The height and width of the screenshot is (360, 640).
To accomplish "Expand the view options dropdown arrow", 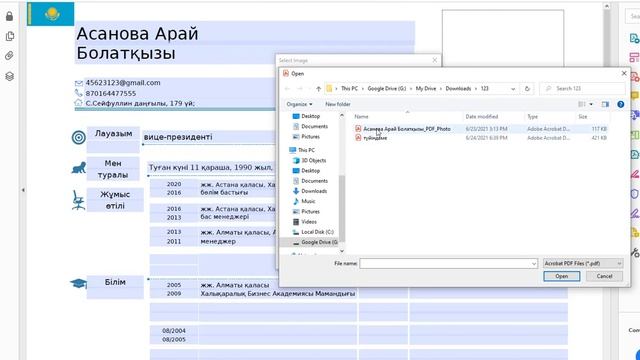I will pyautogui.click(x=591, y=104).
